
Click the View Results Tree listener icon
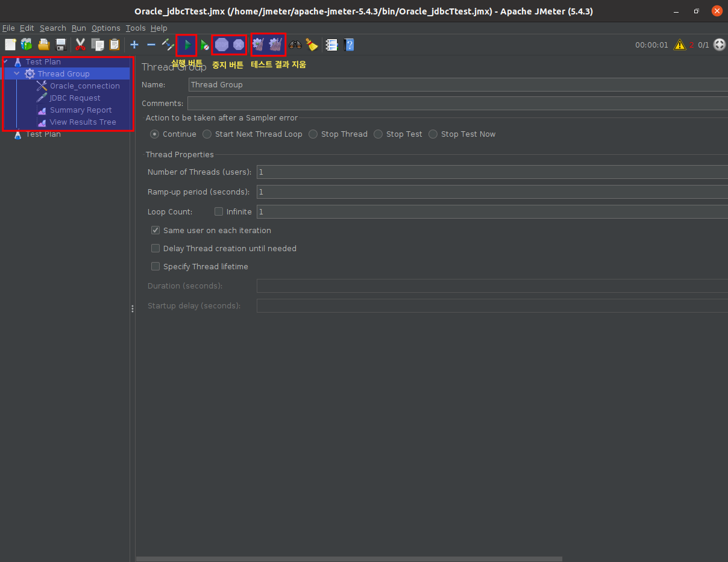coord(42,122)
